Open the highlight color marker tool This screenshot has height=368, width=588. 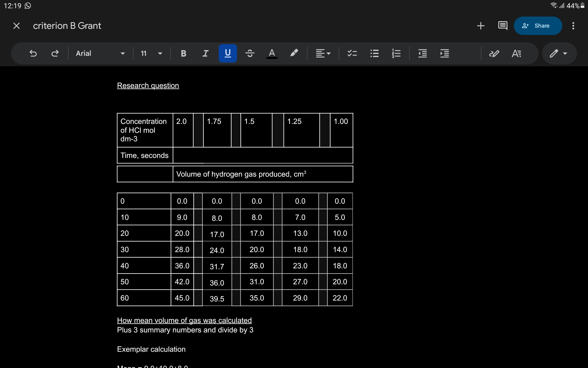click(294, 53)
